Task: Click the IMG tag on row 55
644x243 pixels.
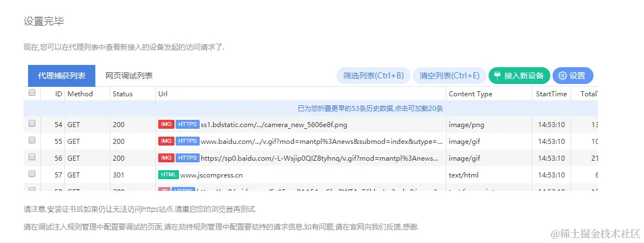Action: coord(166,141)
